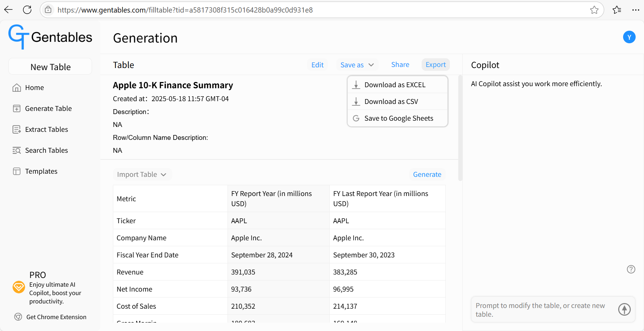Image resolution: width=644 pixels, height=331 pixels.
Task: Click the Templates layout icon
Action: pos(17,171)
